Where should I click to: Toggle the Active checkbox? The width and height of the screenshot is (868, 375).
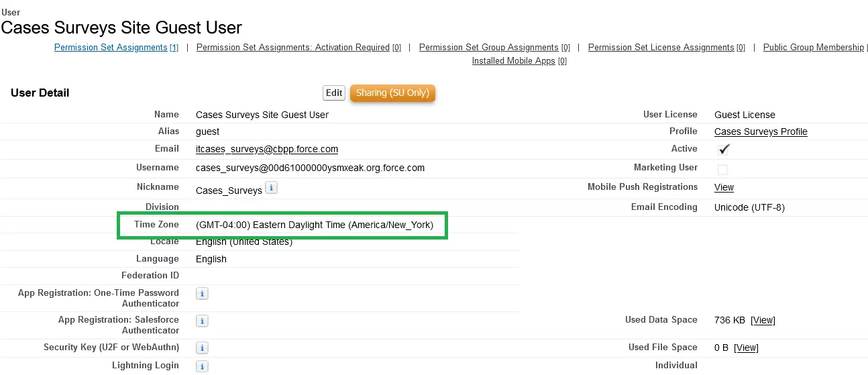[x=723, y=149]
